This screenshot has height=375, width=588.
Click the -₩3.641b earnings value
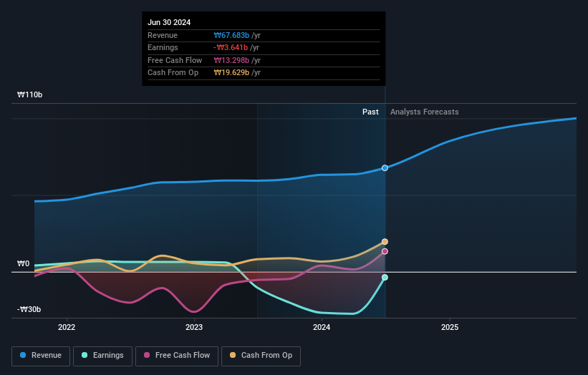(x=231, y=47)
